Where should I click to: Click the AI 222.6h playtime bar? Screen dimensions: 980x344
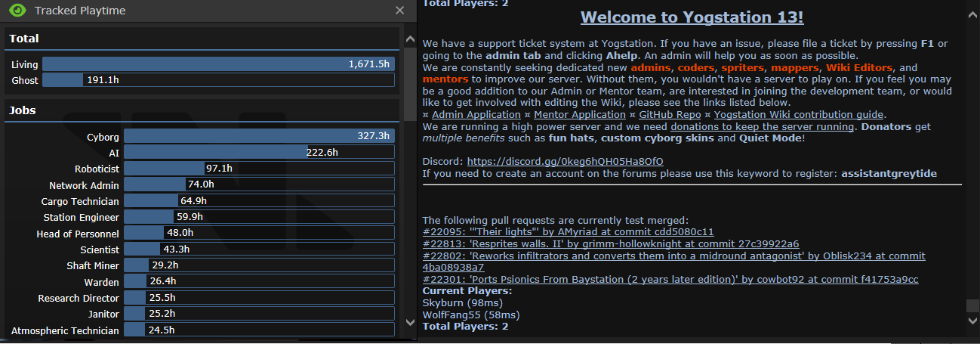(x=259, y=153)
